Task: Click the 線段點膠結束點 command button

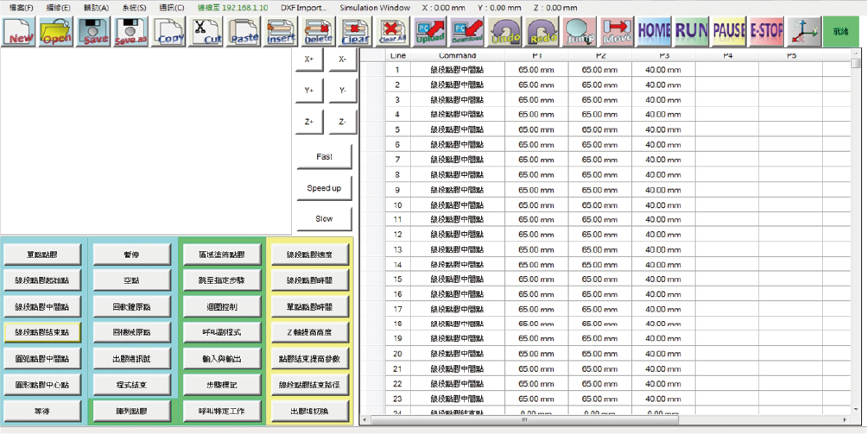Action: click(x=42, y=332)
